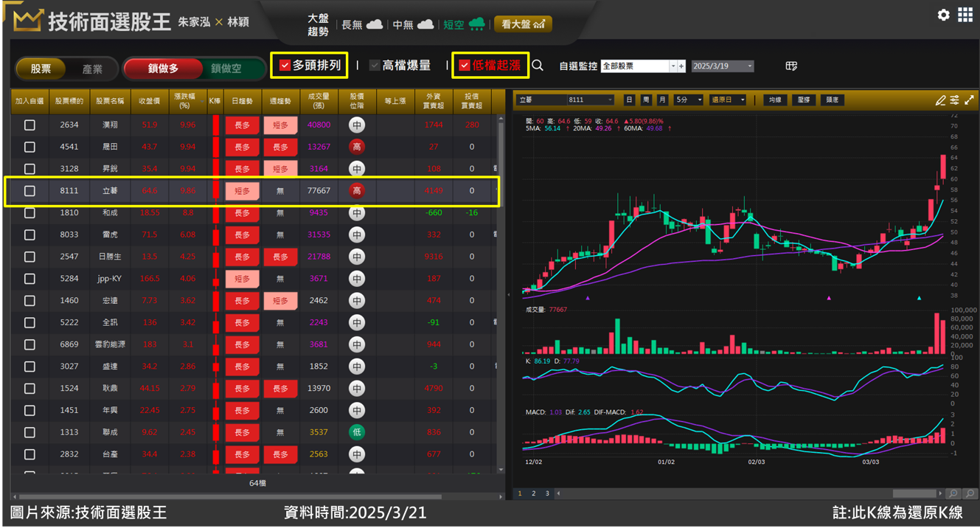Click the 高 price-level badge for 立碁
The height and width of the screenshot is (531, 980).
tap(357, 191)
